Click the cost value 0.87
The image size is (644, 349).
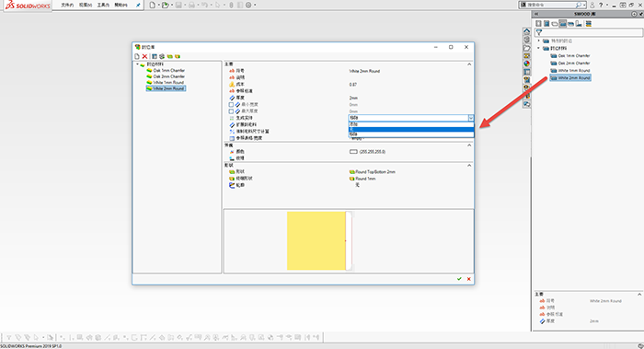352,85
